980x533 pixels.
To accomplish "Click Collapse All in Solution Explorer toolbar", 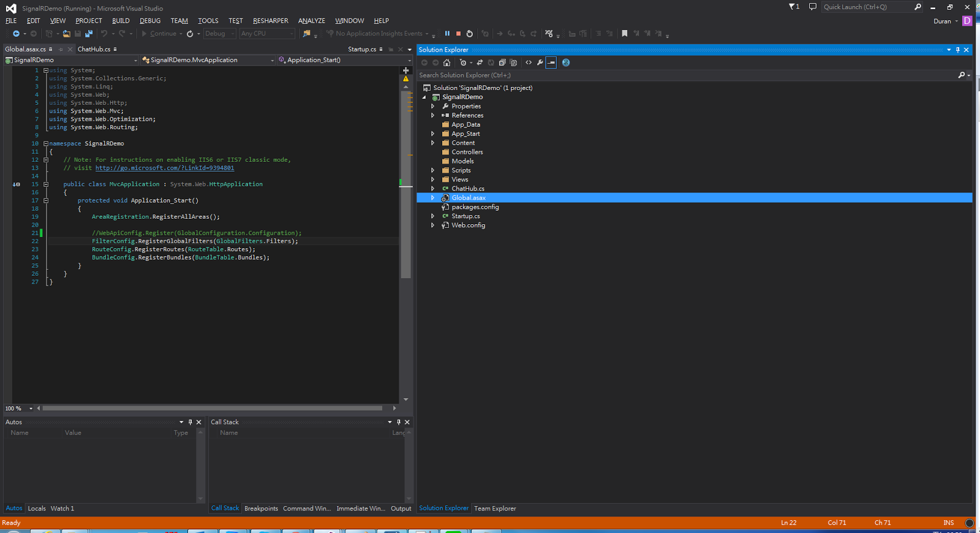I will click(502, 62).
